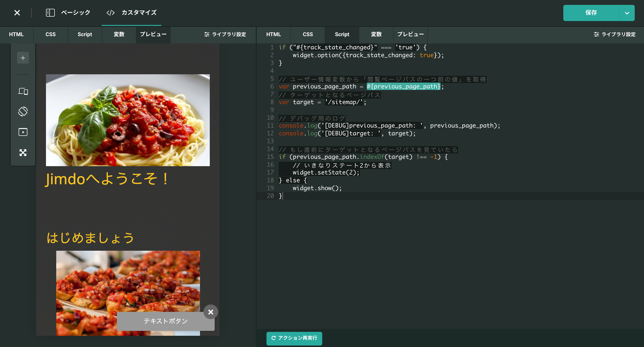This screenshot has height=347, width=644.
Task: Click the テキストボタン in preview
Action: (166, 321)
